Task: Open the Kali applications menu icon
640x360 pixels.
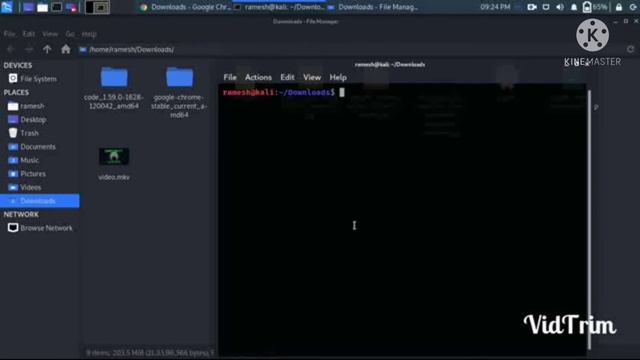Action: tap(7, 7)
